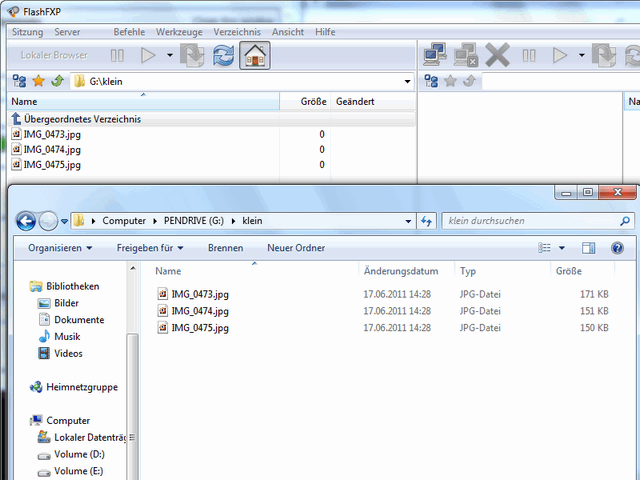Click the home folder icon in FlashFXP
This screenshot has height=480, width=640.
point(255,55)
